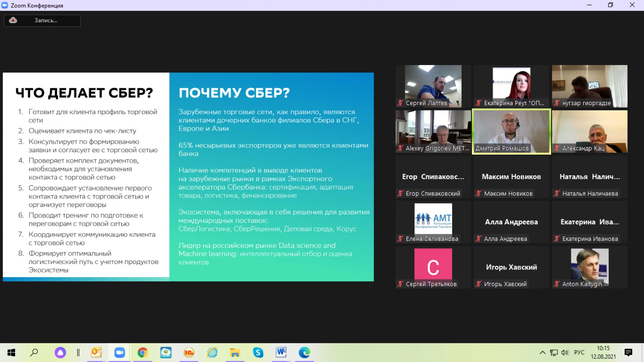Select Сергей Третьяков pink C avatar
Screen dimensions: 644x362
433,267
